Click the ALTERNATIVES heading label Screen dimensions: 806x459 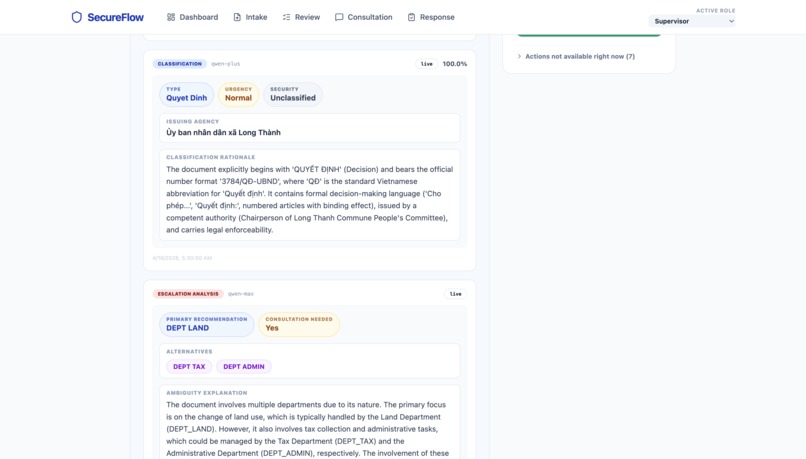(189, 352)
